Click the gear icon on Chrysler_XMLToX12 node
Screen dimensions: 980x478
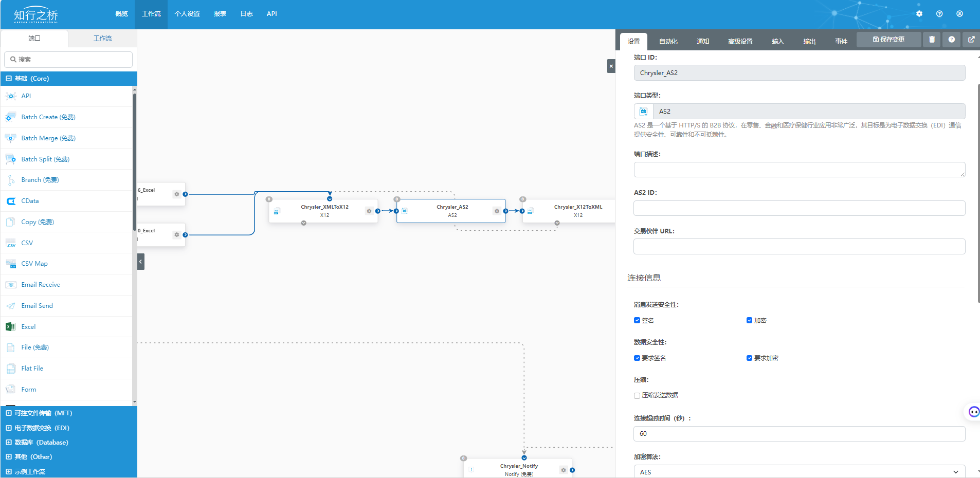pos(369,211)
